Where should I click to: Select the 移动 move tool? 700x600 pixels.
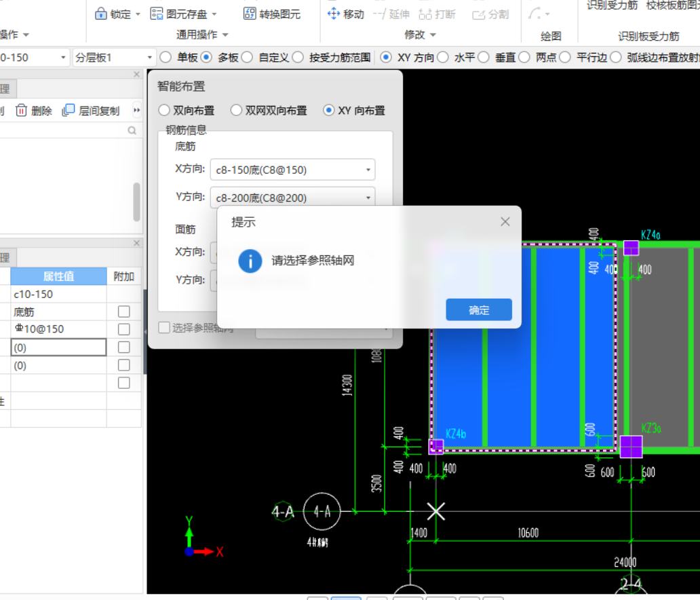pyautogui.click(x=345, y=14)
